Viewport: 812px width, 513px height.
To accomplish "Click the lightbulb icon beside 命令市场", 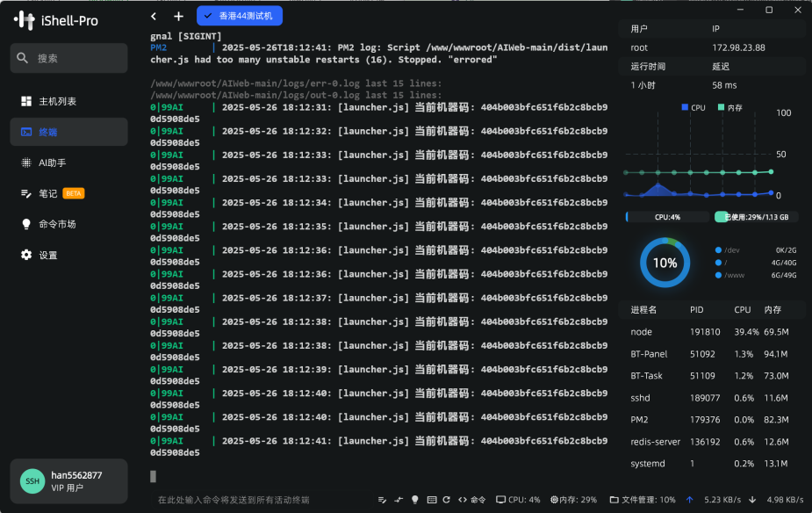I will coord(25,224).
